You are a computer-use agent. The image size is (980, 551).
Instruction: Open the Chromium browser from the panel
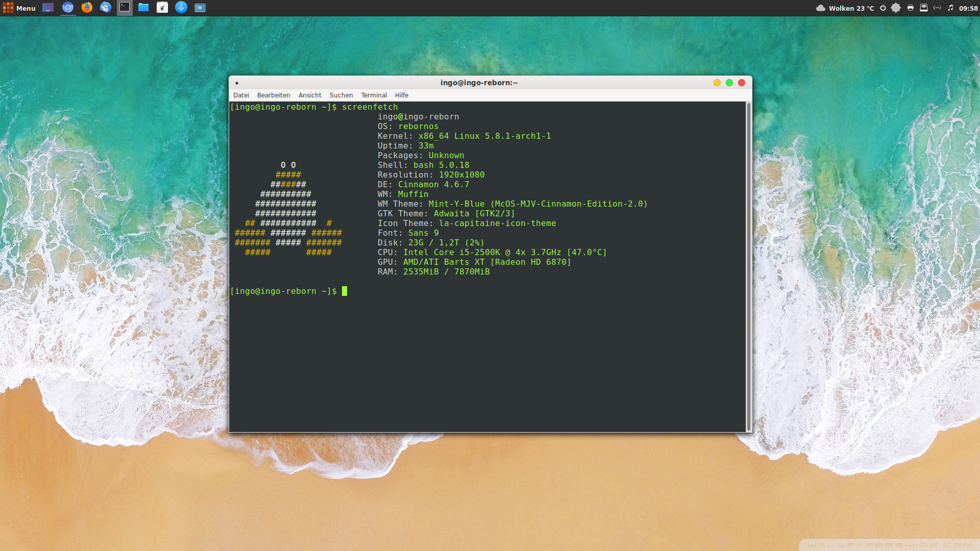point(68,8)
